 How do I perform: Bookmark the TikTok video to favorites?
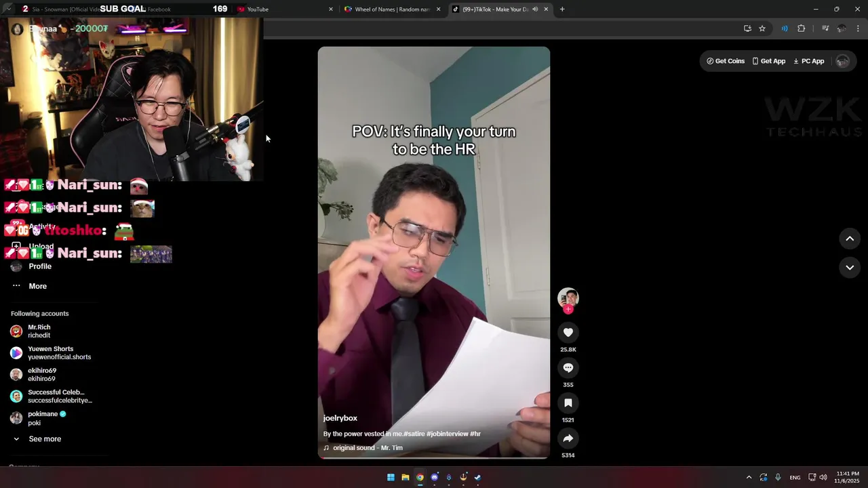[x=568, y=403]
